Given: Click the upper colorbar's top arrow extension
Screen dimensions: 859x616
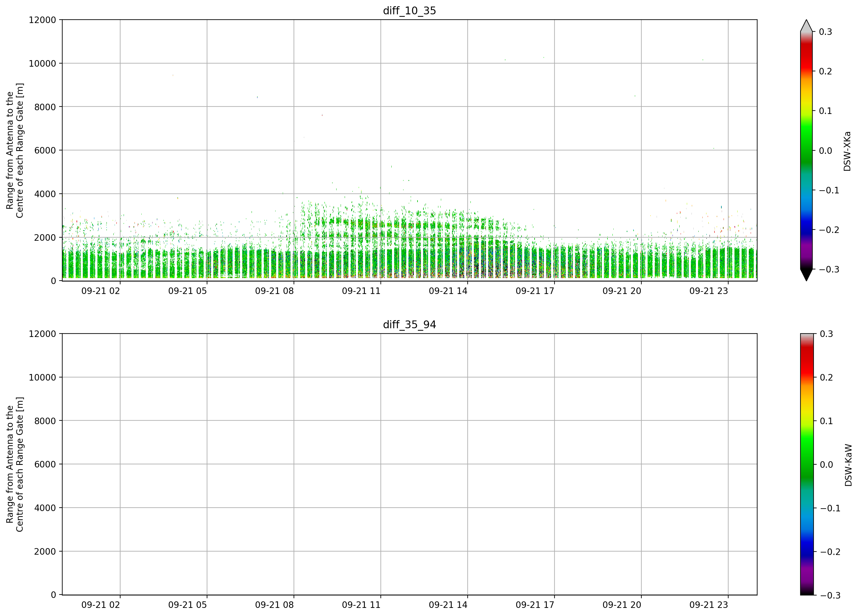Looking at the screenshot, I should point(806,26).
